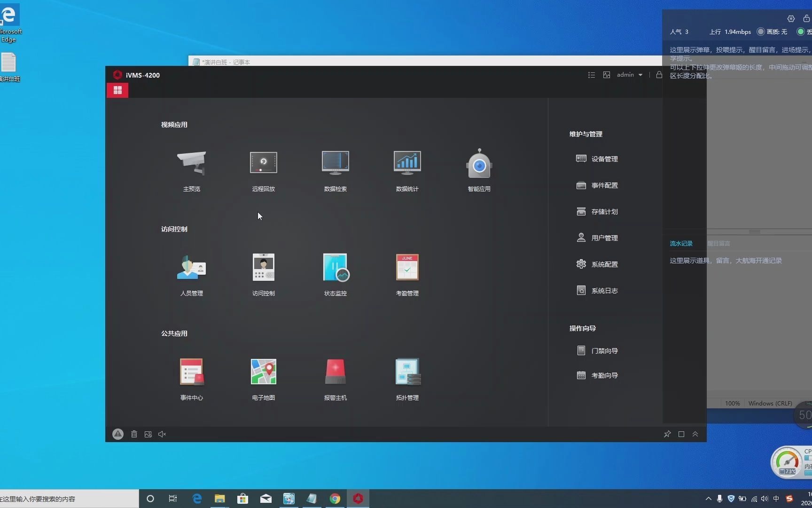Open Person Management (人员管理) module

pos(191,268)
